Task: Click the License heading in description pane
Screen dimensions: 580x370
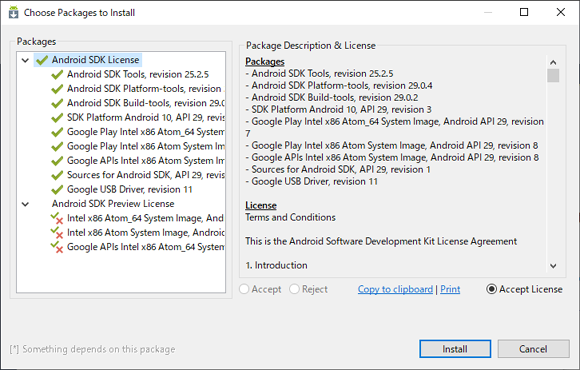Action: click(x=261, y=205)
